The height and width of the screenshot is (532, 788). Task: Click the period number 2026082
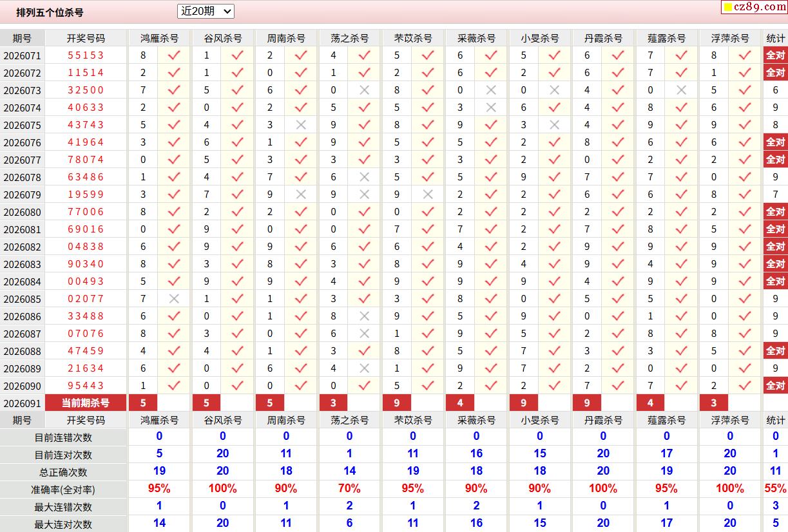pos(22,247)
